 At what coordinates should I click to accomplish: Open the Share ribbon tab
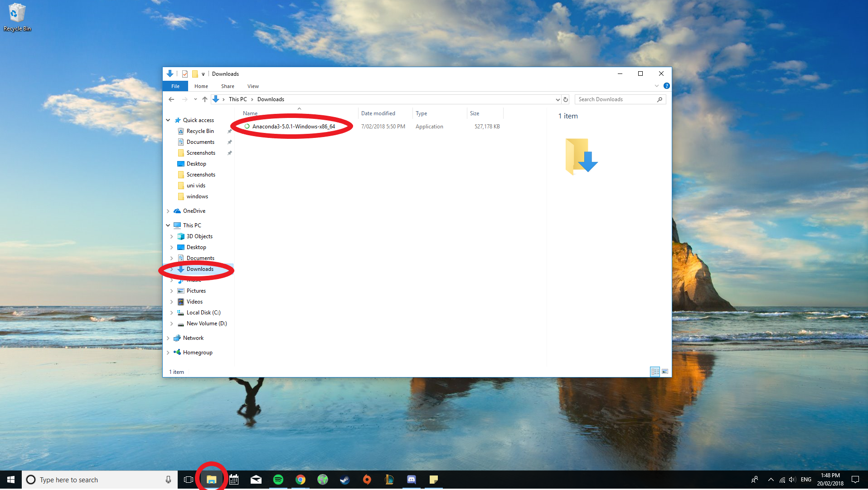[228, 86]
